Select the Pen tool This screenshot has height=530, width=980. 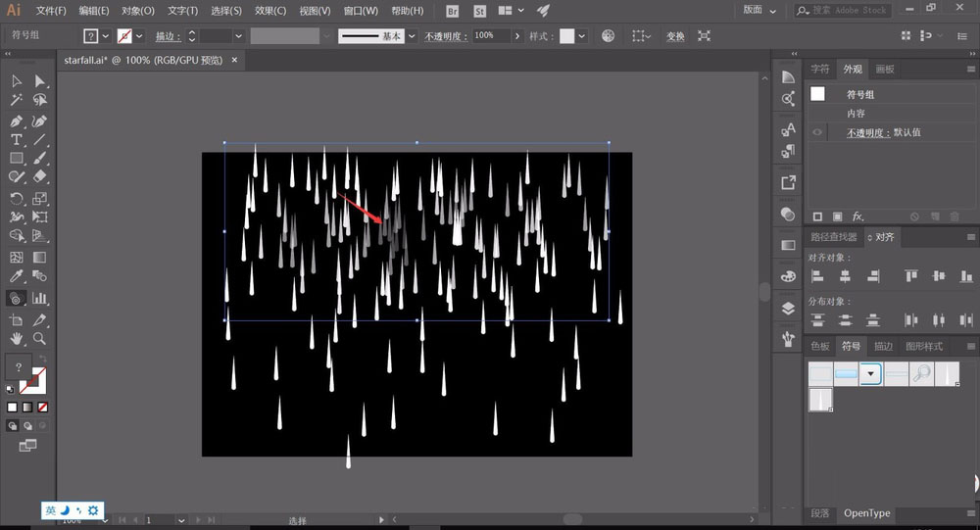(17, 121)
